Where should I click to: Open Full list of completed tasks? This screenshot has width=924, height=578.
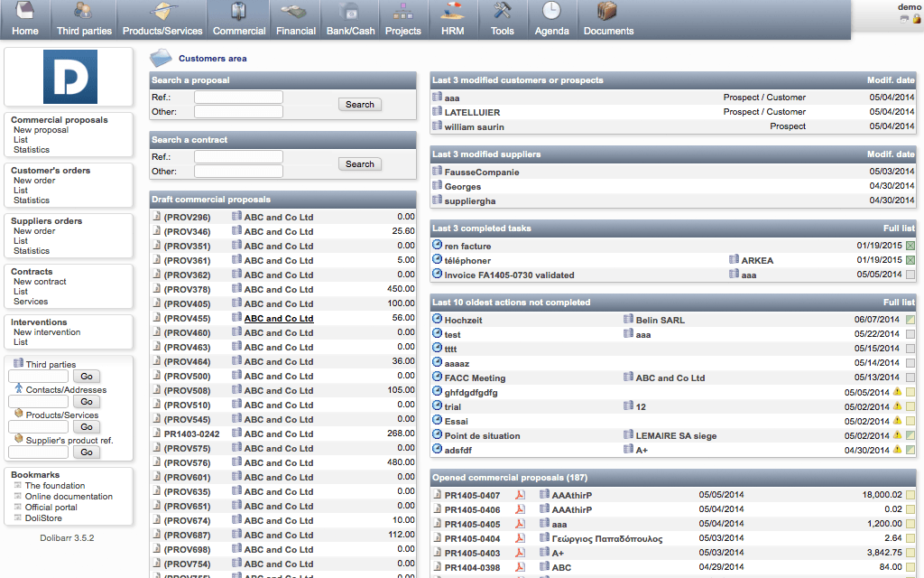[899, 228]
